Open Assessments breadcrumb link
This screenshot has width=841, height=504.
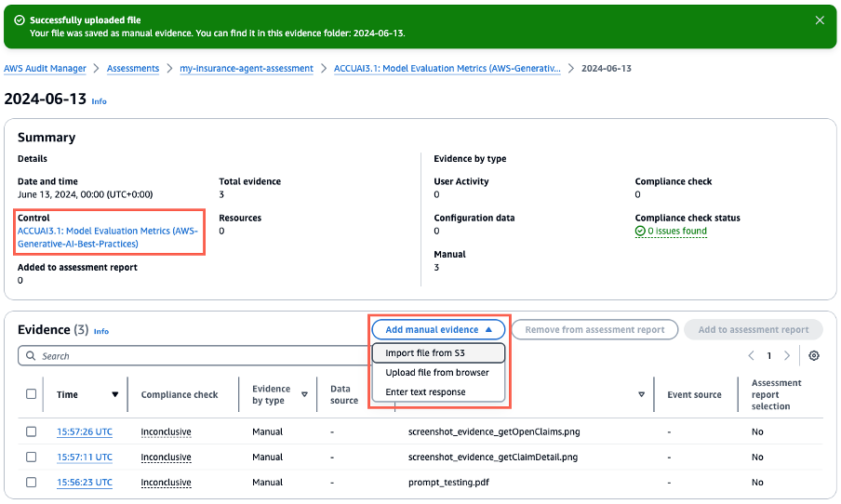click(x=133, y=69)
